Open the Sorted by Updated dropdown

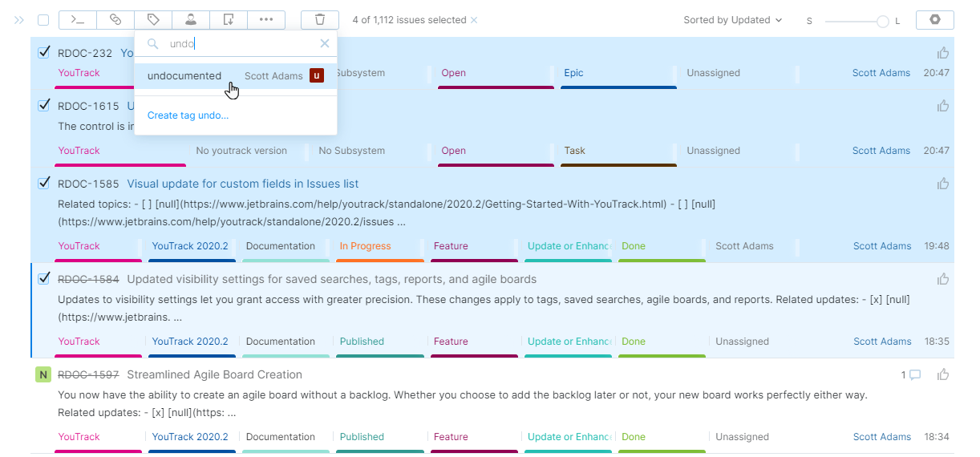[x=732, y=20]
